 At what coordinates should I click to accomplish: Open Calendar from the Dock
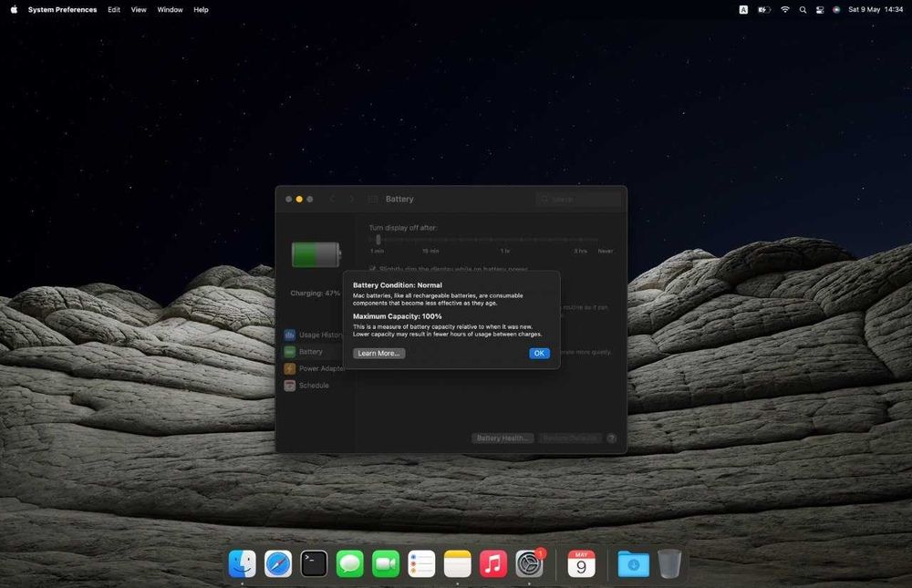click(x=581, y=563)
